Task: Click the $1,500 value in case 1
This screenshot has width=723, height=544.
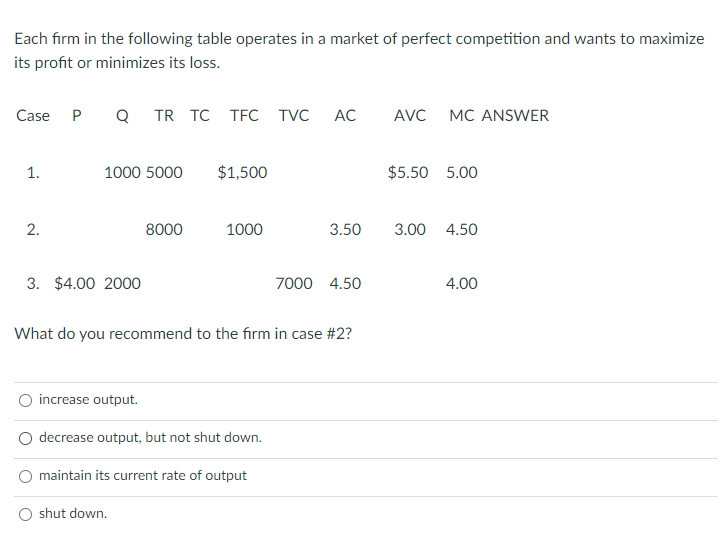Action: [242, 172]
